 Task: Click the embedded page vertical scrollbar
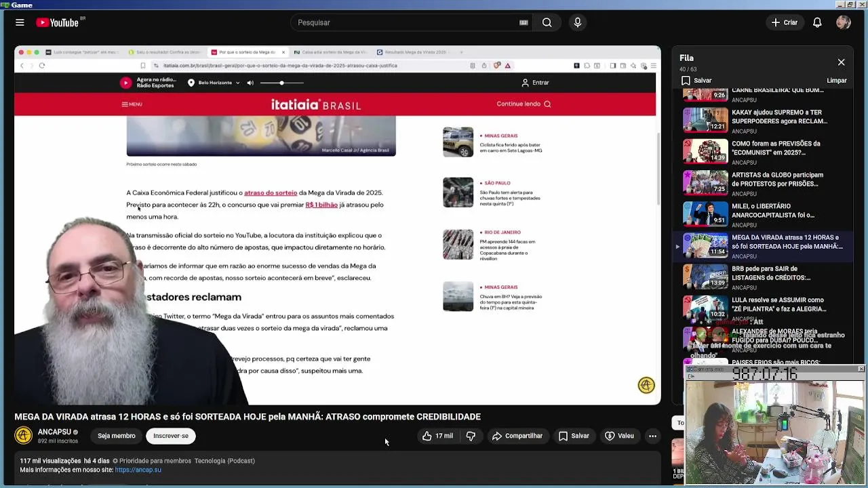658,169
